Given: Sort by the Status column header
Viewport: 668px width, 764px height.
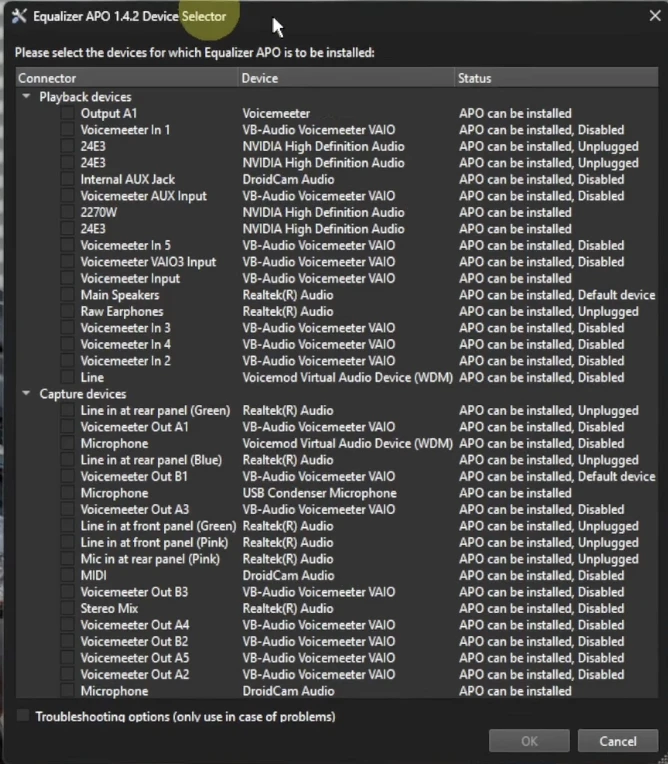Looking at the screenshot, I should 556,78.
